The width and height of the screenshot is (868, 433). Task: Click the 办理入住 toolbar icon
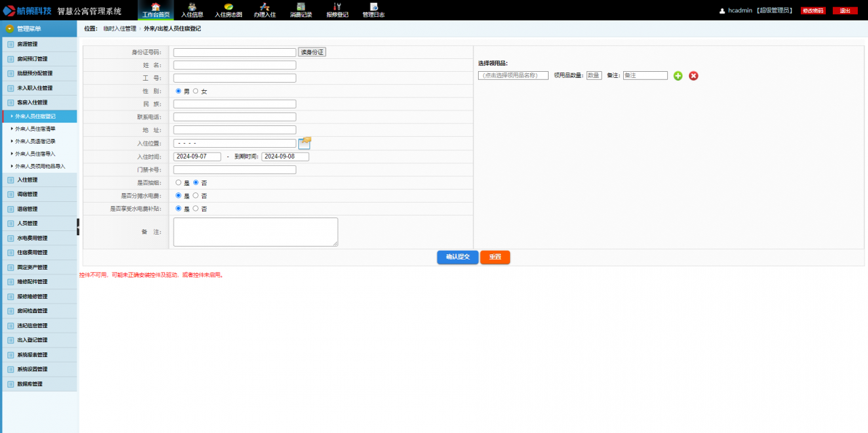[264, 7]
